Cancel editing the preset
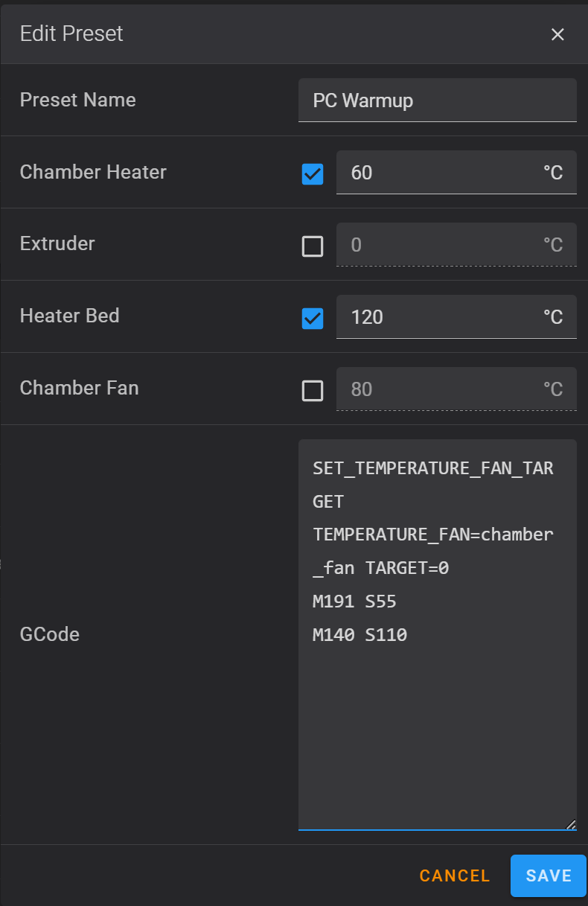Image resolution: width=588 pixels, height=906 pixels. coord(455,875)
